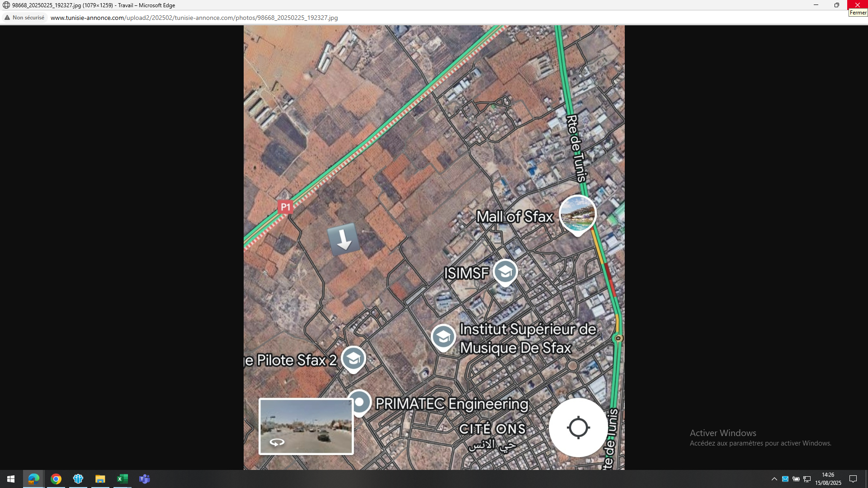Click the white down arrow marker
The width and height of the screenshot is (868, 488).
[x=344, y=239]
